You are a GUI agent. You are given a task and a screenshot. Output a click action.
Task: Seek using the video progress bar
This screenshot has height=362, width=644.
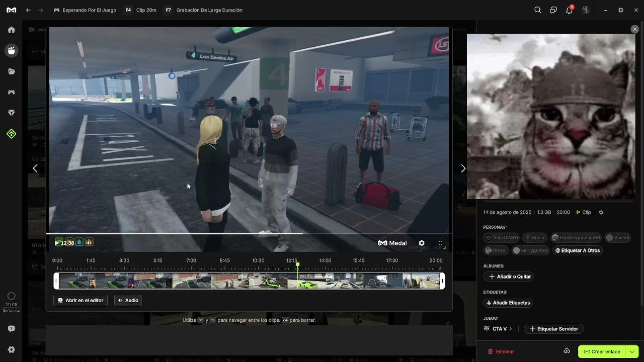point(249,233)
